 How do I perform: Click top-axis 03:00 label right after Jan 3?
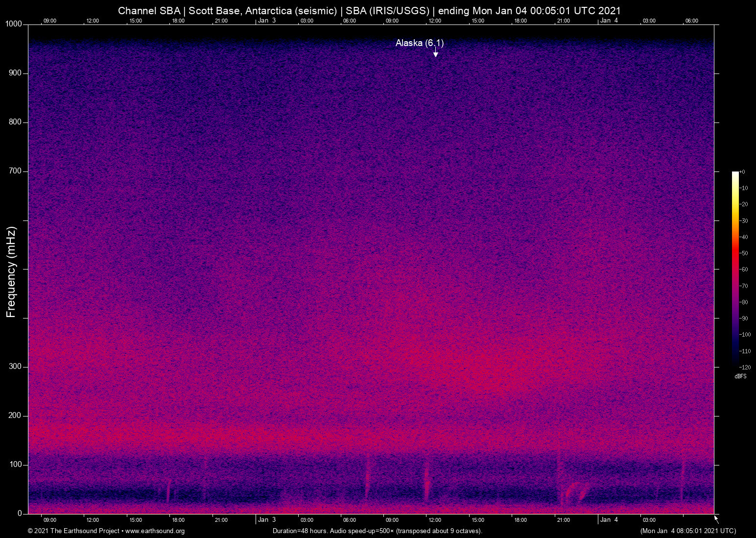(307, 21)
